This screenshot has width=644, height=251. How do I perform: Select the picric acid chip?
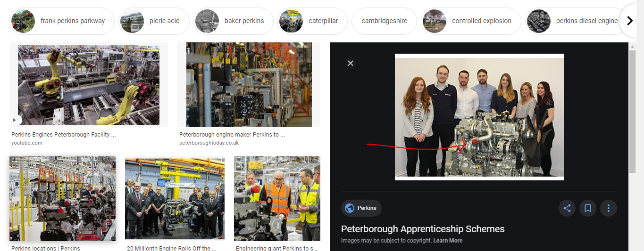(x=154, y=21)
